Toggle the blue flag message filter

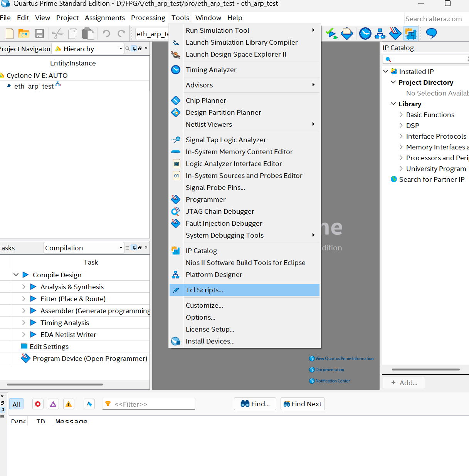89,404
